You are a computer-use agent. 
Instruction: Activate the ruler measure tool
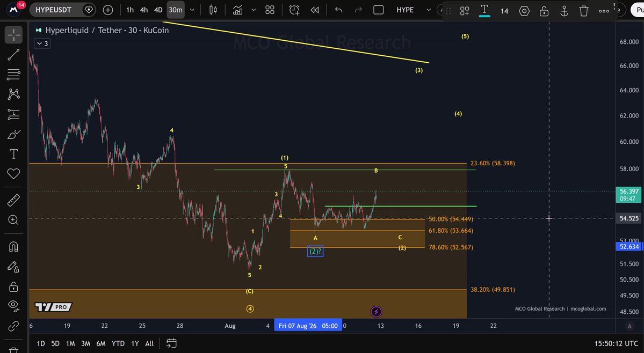(x=13, y=201)
